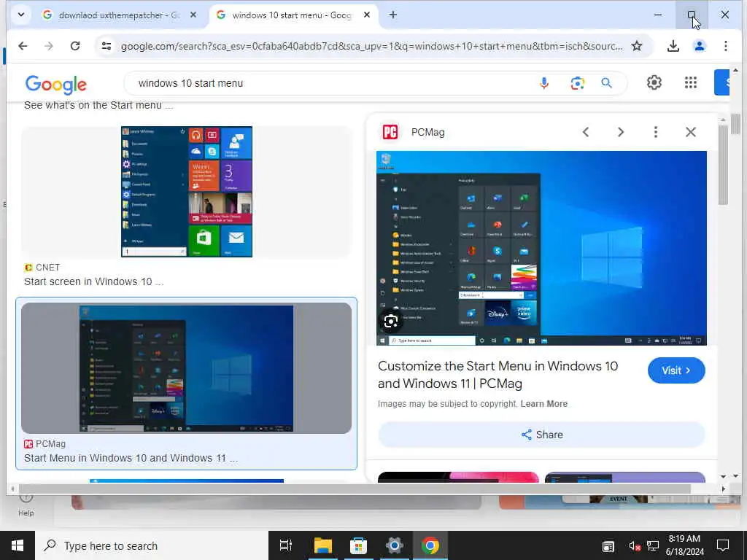The width and height of the screenshot is (747, 560).
Task: Go to Google homepage via logo
Action: (x=55, y=85)
